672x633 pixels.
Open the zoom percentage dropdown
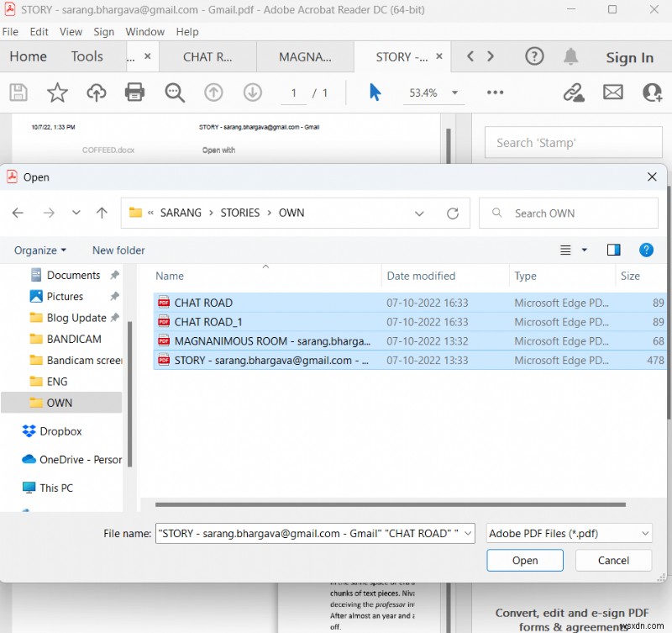click(454, 92)
